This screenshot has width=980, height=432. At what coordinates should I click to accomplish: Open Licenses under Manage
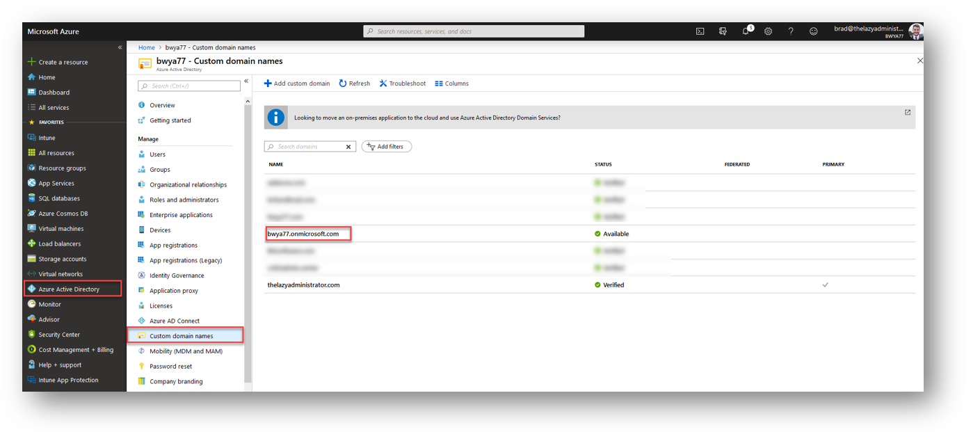pyautogui.click(x=161, y=306)
